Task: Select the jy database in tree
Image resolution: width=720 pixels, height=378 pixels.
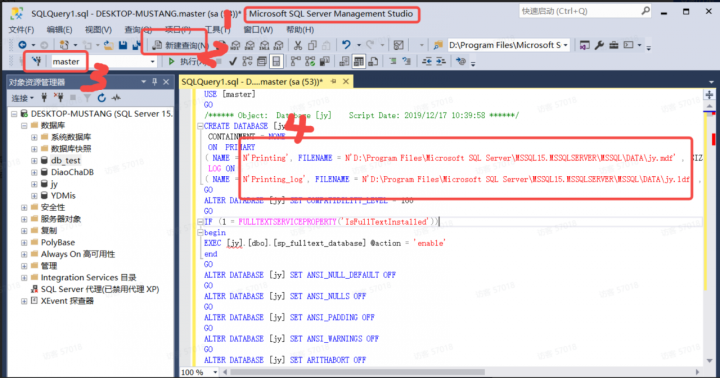Action: point(54,184)
